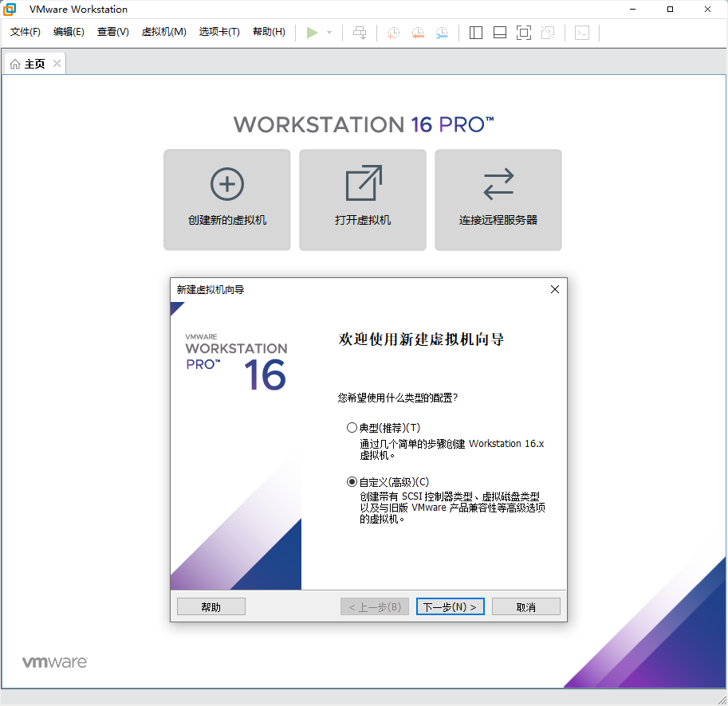Screen dimensions: 728x706
Task: Open the console view icon
Action: tap(582, 33)
